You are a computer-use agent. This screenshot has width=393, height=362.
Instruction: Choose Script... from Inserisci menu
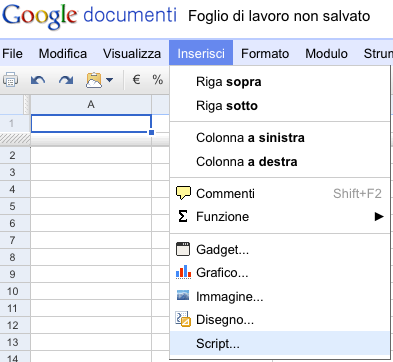tap(280, 343)
